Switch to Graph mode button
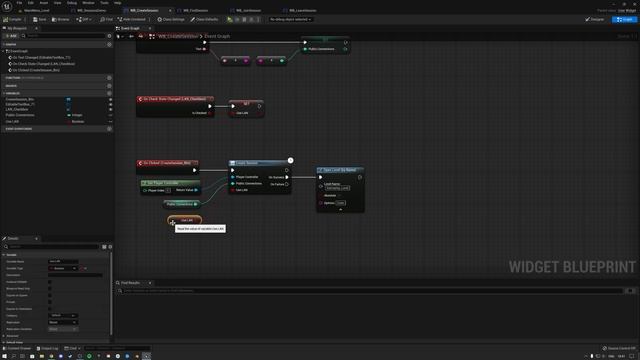Viewport: 640px width, 360px height. (x=624, y=19)
